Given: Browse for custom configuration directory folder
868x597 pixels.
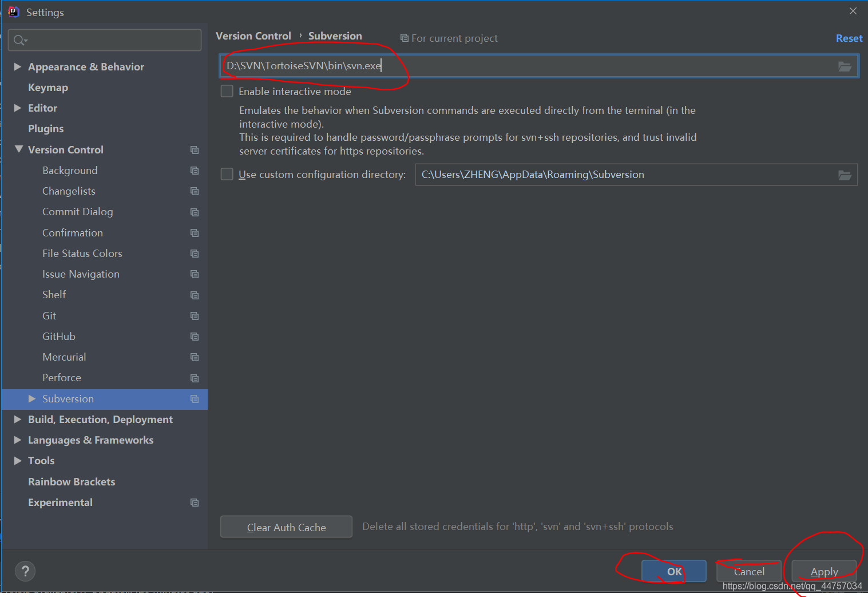Looking at the screenshot, I should (x=845, y=175).
